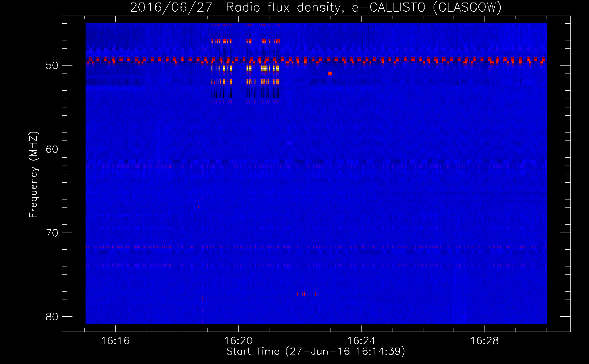Click the plot title mentioning e-CALLISTO (GLASGOW)
Viewport: 589px width, 364px height.
[x=316, y=7]
